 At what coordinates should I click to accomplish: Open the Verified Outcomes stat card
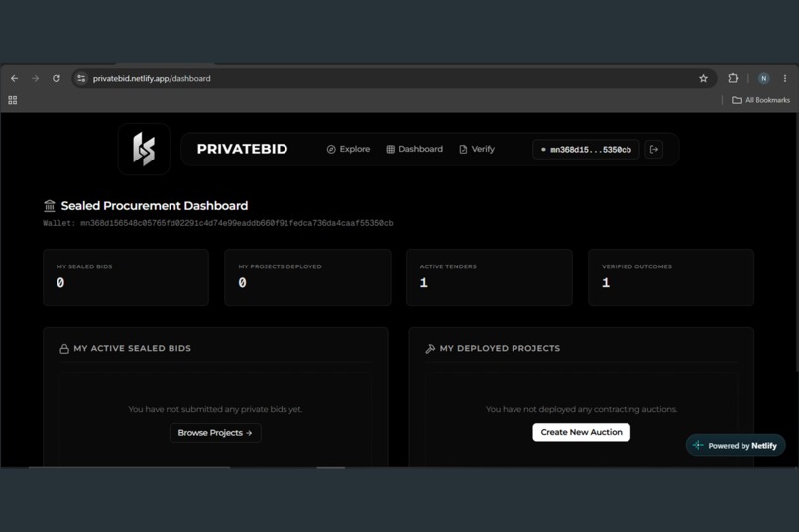(671, 277)
